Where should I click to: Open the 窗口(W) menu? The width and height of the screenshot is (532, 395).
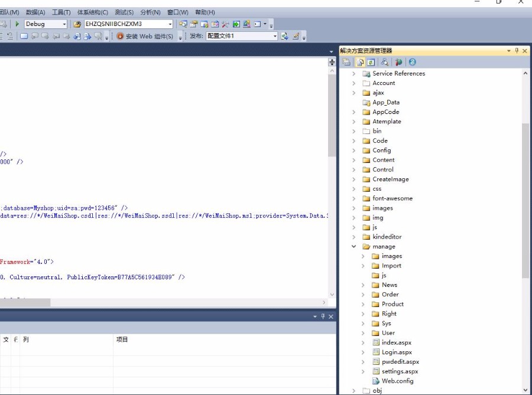coord(177,12)
